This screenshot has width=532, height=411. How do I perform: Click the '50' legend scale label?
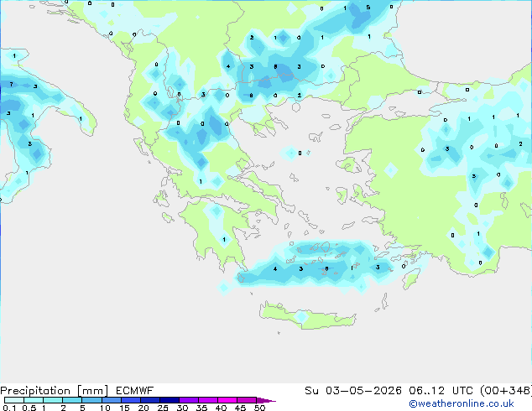(259, 408)
